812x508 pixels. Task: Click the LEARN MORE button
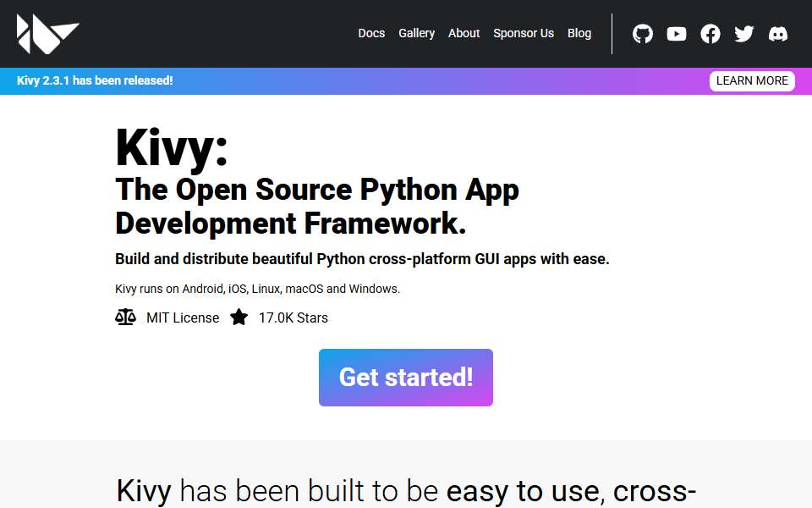coord(752,81)
